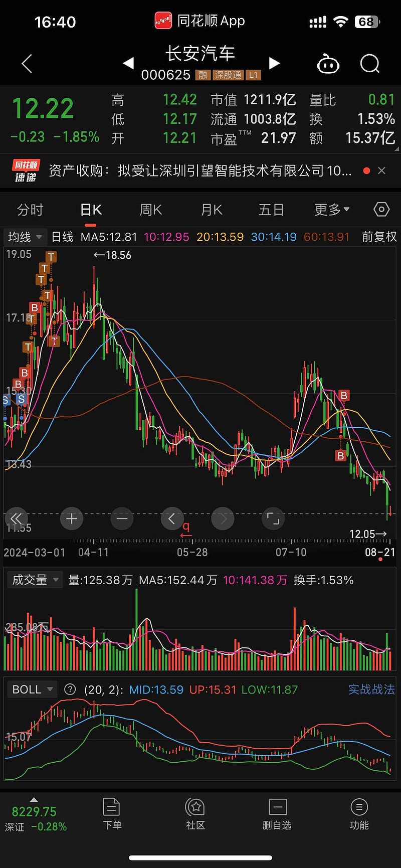Tap the stock code 000625
Image resolution: width=401 pixels, height=868 pixels.
click(x=166, y=75)
